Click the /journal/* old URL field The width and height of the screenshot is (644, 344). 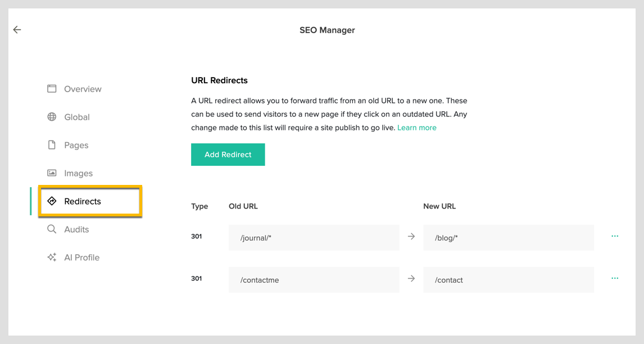314,238
